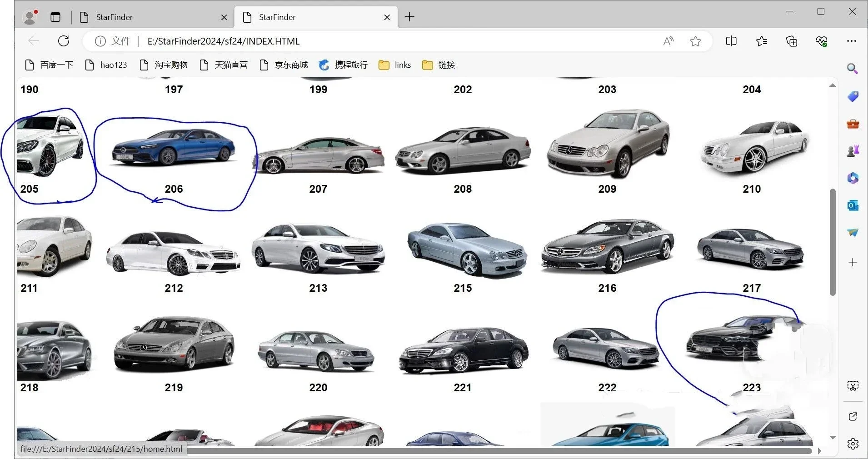Viewport: 868px width, 459px height.
Task: Open sidebar Outlook icon
Action: 853,205
